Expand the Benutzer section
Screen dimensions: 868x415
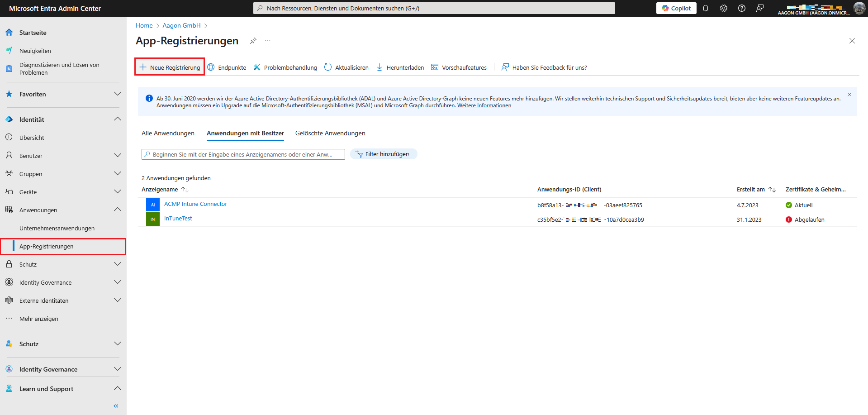tap(118, 156)
